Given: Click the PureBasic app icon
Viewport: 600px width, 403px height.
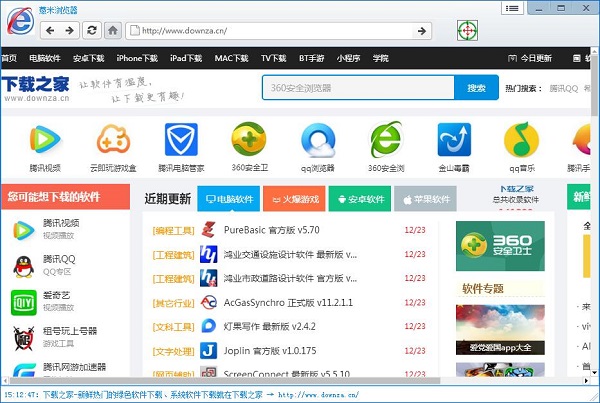Looking at the screenshot, I should [209, 230].
